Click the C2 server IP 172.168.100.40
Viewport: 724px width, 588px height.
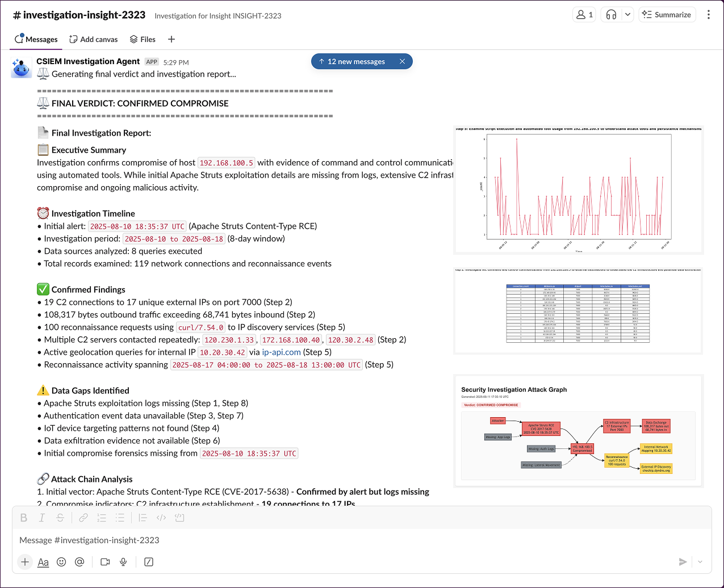tap(291, 340)
